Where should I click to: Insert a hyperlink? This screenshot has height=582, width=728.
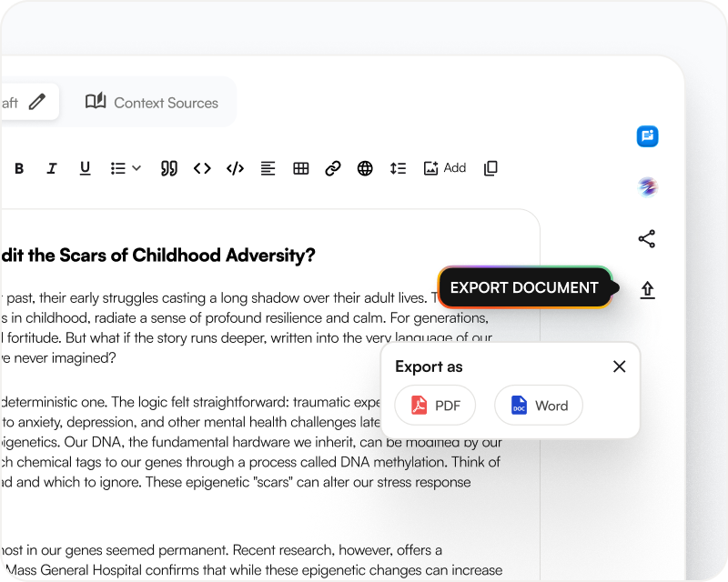[333, 168]
